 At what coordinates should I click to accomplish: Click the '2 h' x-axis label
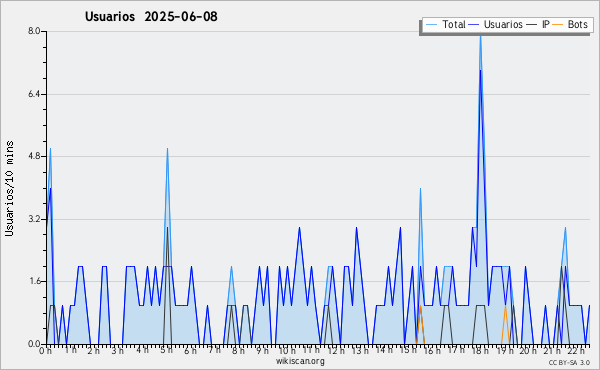click(x=93, y=351)
